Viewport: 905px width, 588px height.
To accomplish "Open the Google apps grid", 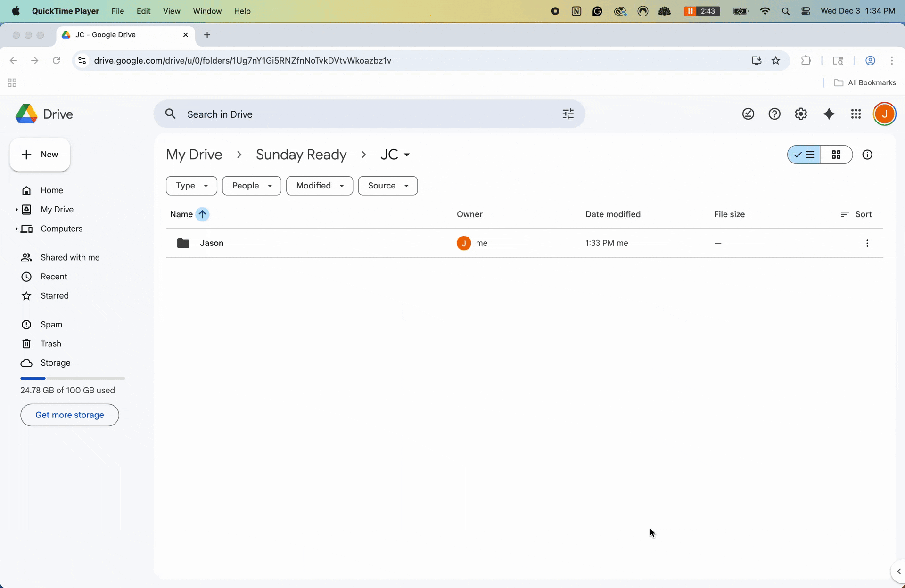I will click(x=856, y=114).
